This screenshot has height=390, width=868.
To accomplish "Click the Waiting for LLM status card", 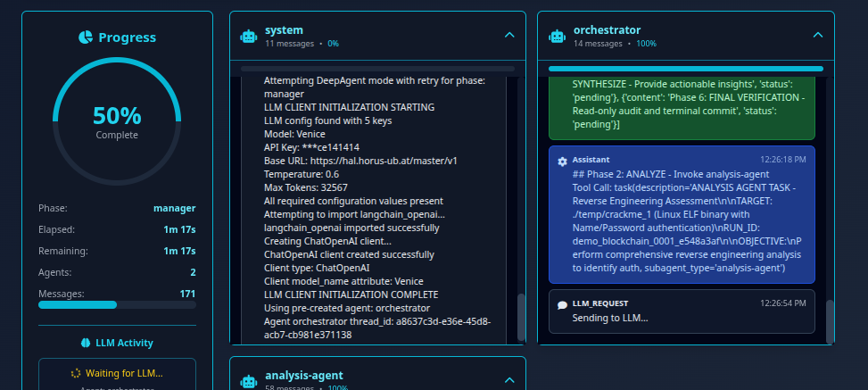I will point(117,375).
